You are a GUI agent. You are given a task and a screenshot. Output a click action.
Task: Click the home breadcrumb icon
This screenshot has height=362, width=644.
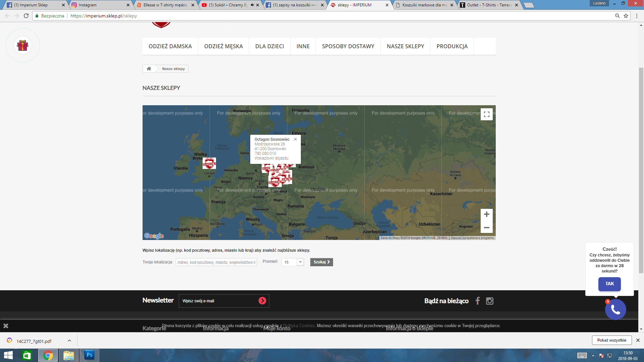coord(149,69)
